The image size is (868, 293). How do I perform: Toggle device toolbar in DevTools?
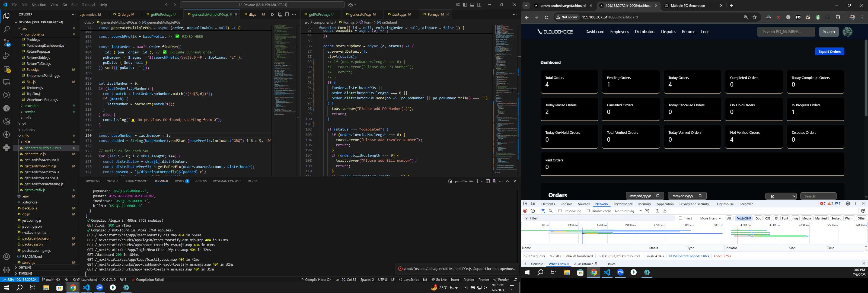[533, 204]
